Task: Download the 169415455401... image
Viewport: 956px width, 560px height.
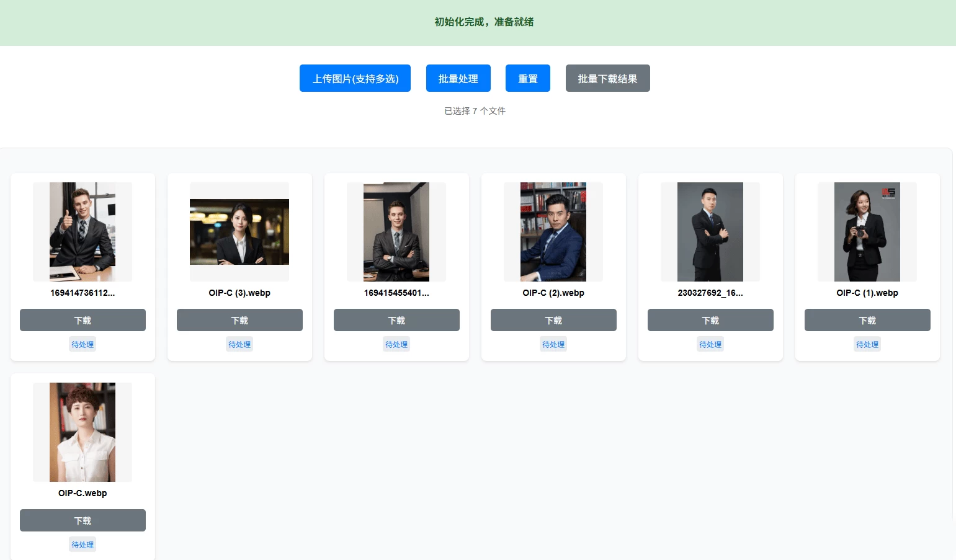Action: 396,320
